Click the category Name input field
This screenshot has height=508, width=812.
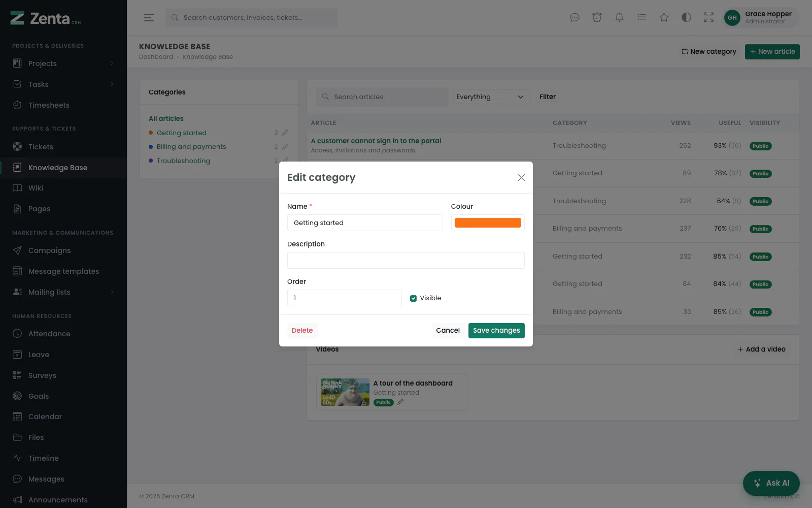pyautogui.click(x=365, y=223)
